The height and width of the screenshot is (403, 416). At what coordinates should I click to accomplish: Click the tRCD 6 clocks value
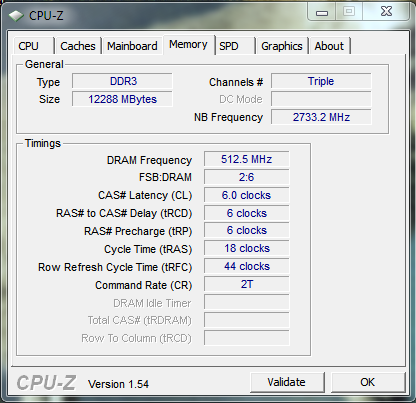pos(247,213)
